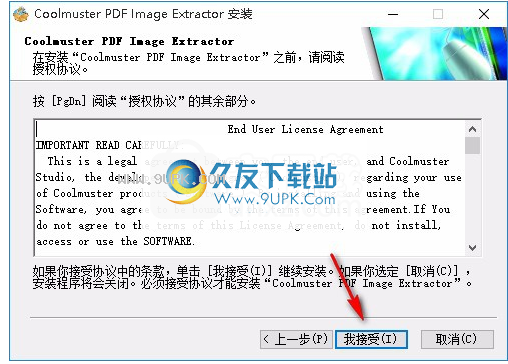This screenshot has height=364, width=508.
Task: Click the 'End User License Agreement' heading
Action: tap(305, 129)
